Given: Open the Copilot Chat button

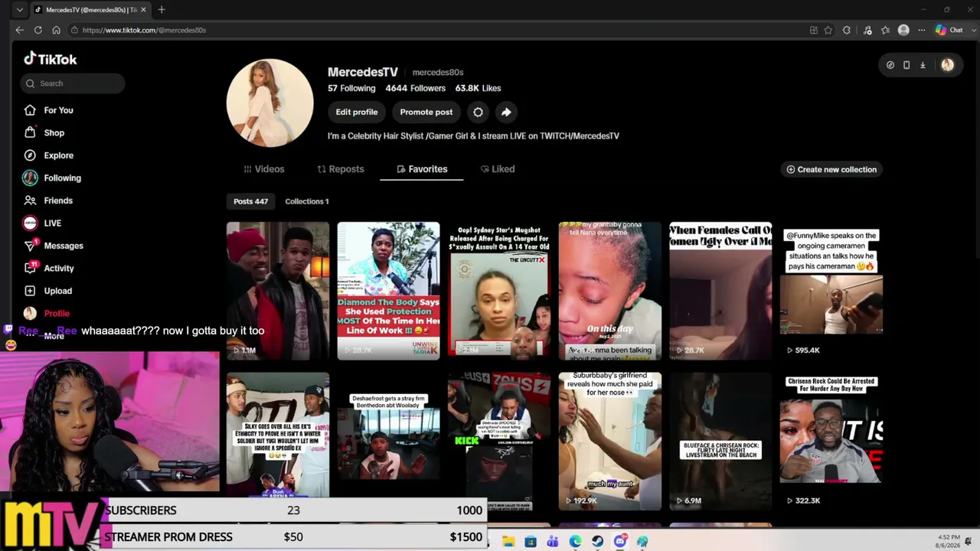Looking at the screenshot, I should click(x=949, y=30).
